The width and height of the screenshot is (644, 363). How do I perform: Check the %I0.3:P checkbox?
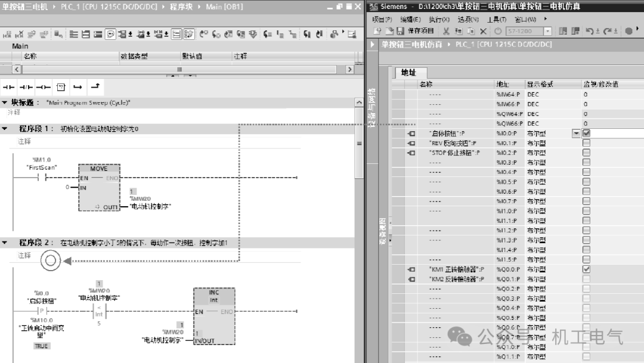coord(586,162)
